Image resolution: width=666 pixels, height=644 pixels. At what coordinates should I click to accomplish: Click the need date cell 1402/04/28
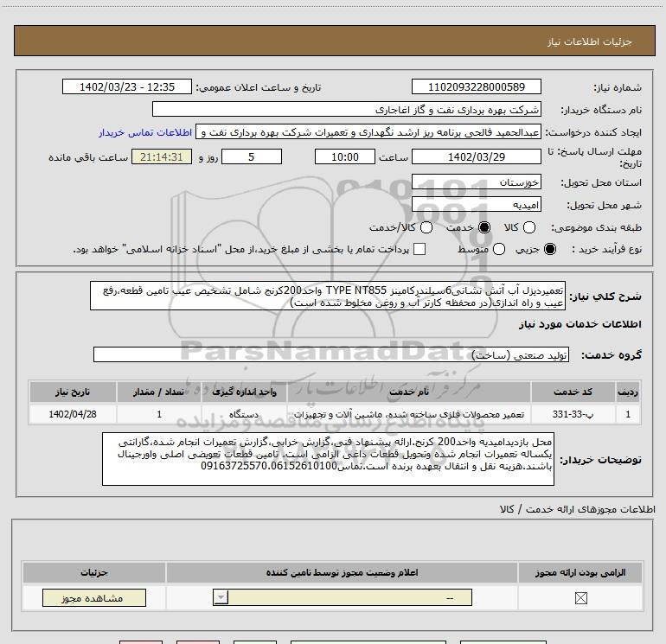(x=73, y=414)
